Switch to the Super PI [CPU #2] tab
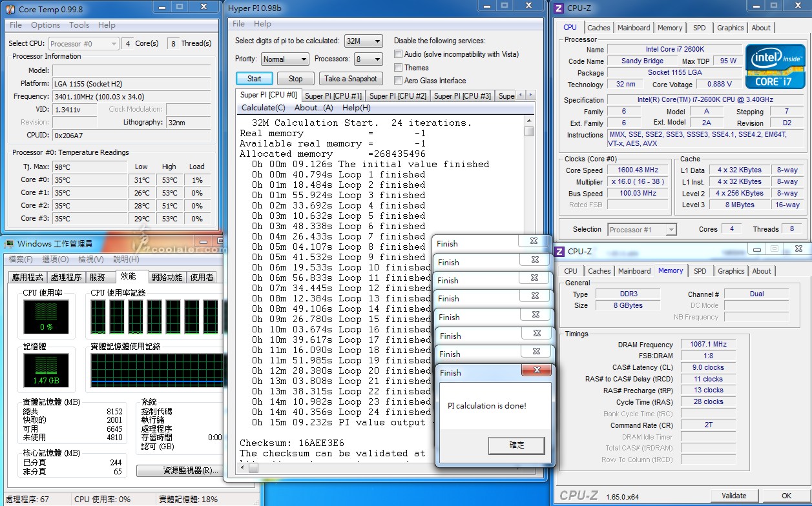812x506 pixels. click(x=398, y=96)
